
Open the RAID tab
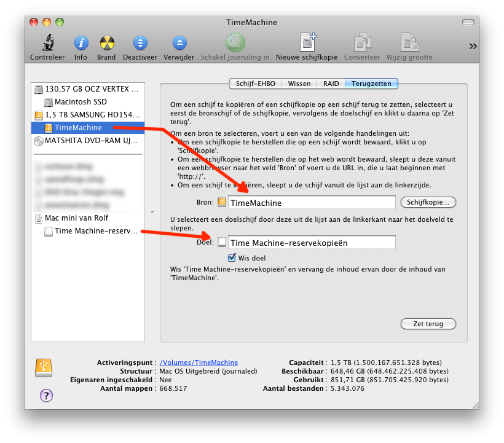[330, 84]
